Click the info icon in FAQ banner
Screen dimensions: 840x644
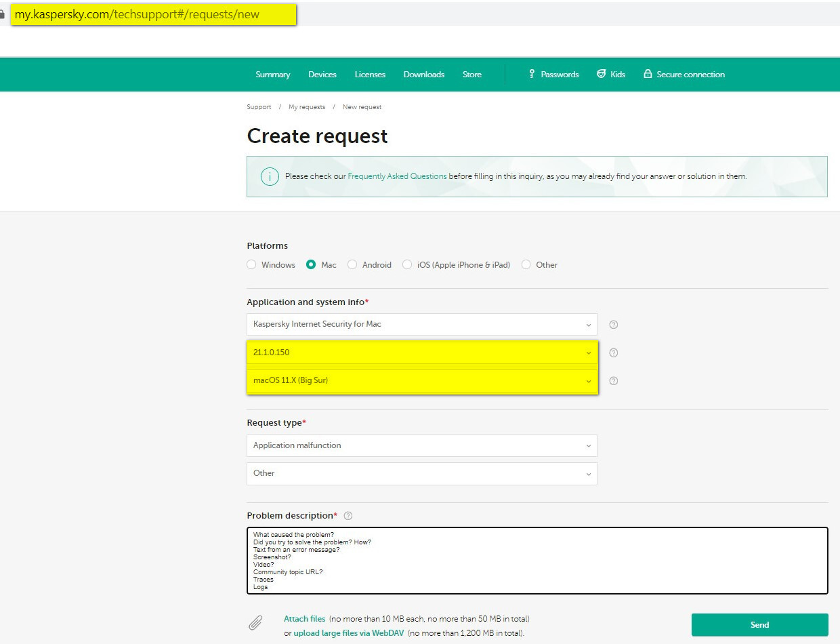click(x=270, y=176)
